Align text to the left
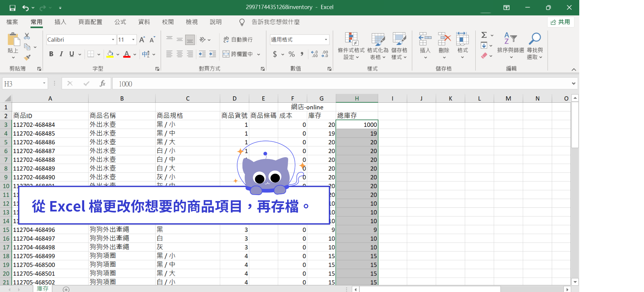644x292 pixels. pyautogui.click(x=169, y=54)
